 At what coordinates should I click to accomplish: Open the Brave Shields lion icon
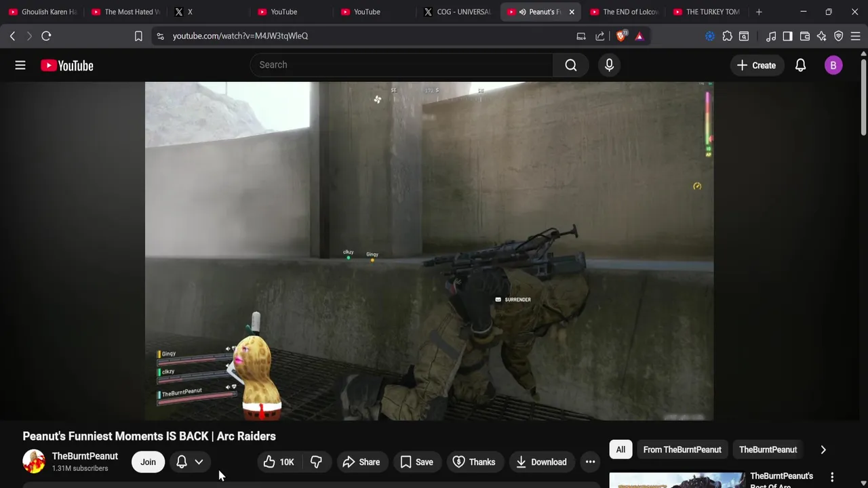[620, 36]
